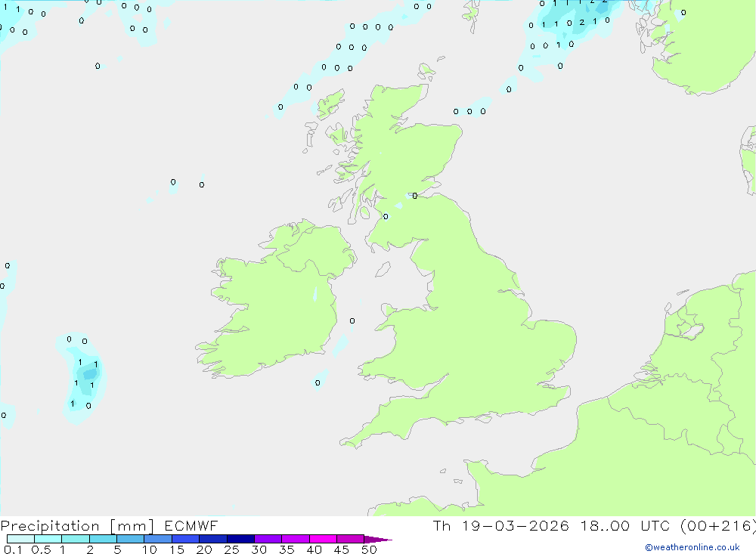The image size is (756, 554).
Task: Select the 45–50 mm legend swatch
Action: tap(351, 539)
